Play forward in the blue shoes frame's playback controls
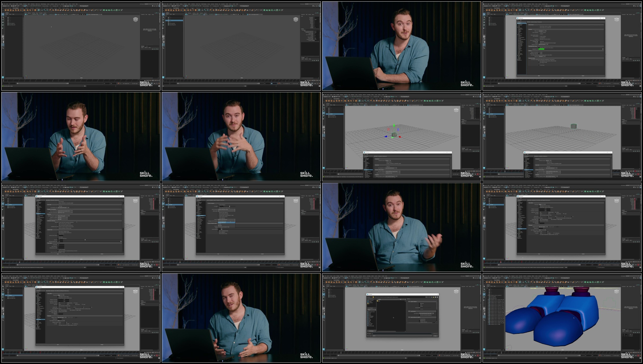The height and width of the screenshot is (364, 643). coord(635,353)
